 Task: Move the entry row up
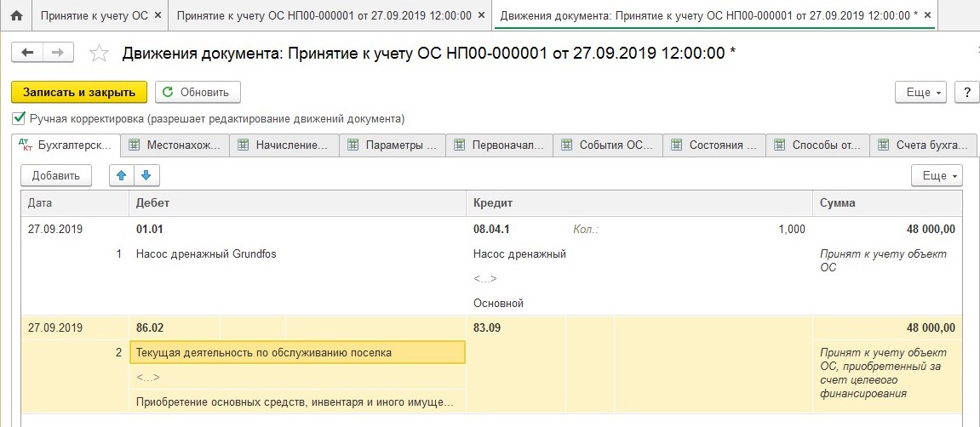pyautogui.click(x=122, y=176)
